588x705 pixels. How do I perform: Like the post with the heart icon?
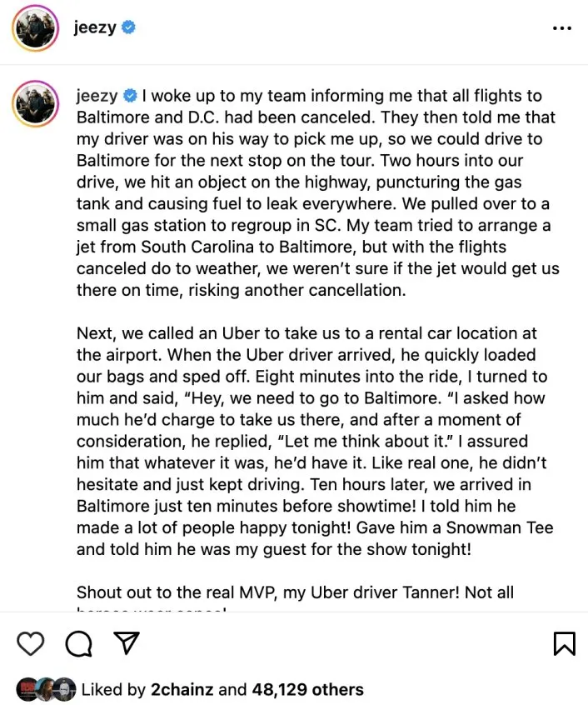pos(31,643)
